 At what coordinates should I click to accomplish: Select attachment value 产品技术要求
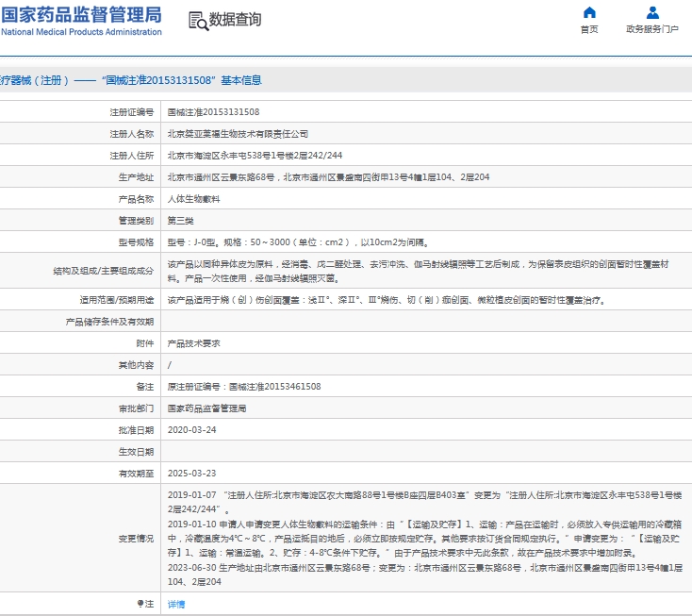point(194,343)
